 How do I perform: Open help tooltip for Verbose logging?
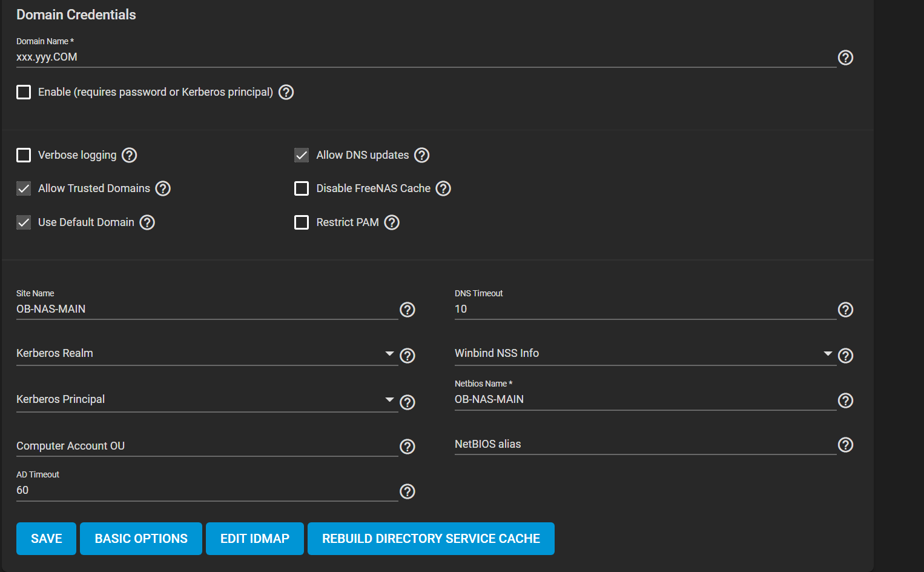pos(130,155)
